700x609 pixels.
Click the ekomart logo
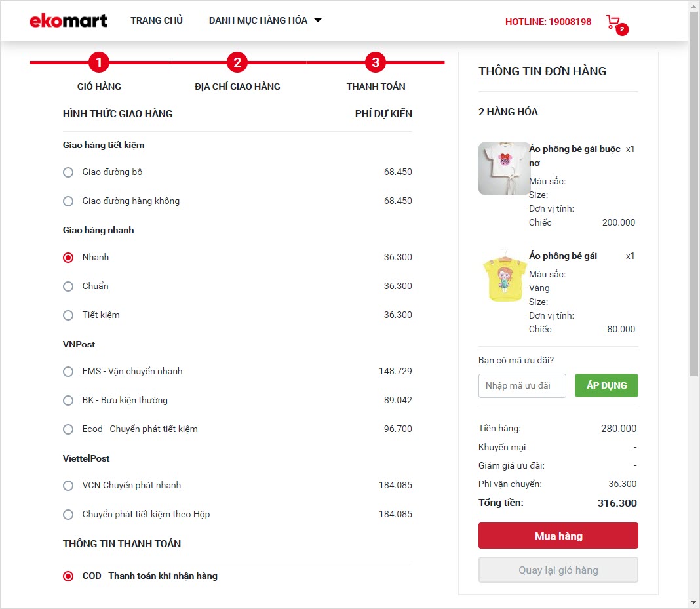[x=69, y=20]
